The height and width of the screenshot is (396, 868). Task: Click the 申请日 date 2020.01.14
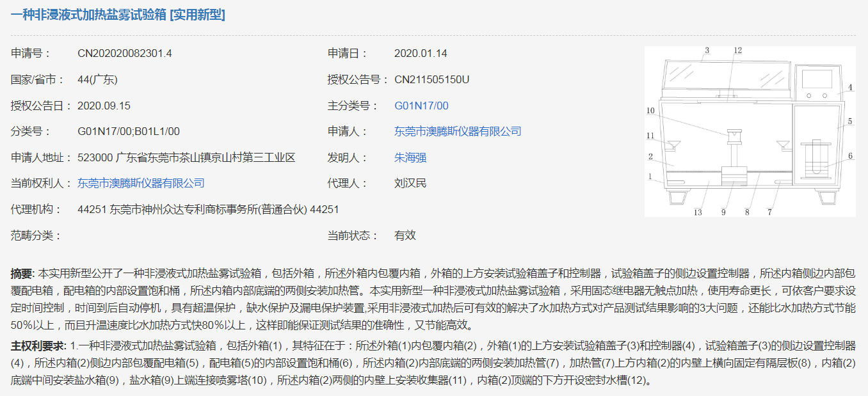point(421,54)
